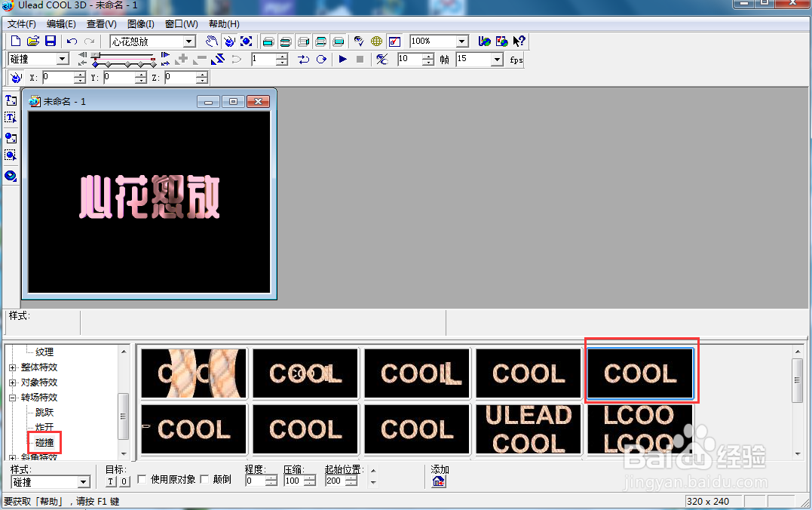Expand the 对象特效 tree node
812x510 pixels.
coord(12,382)
